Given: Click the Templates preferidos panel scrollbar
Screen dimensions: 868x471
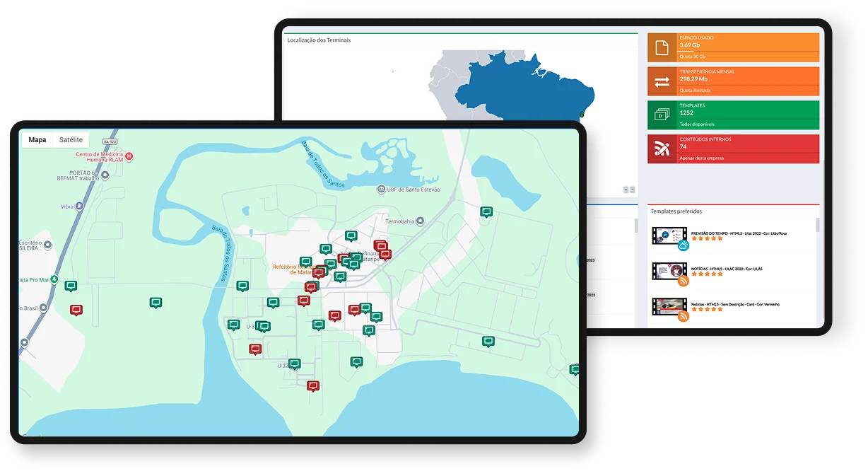Looking at the screenshot, I should point(818,225).
